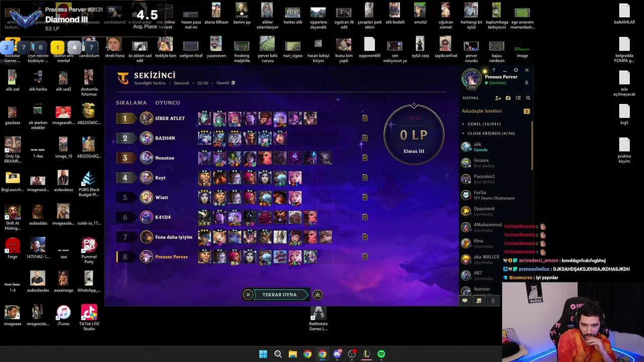Open Spotify from the taskbar
Viewport: 644px width, 362px height.
[381, 354]
